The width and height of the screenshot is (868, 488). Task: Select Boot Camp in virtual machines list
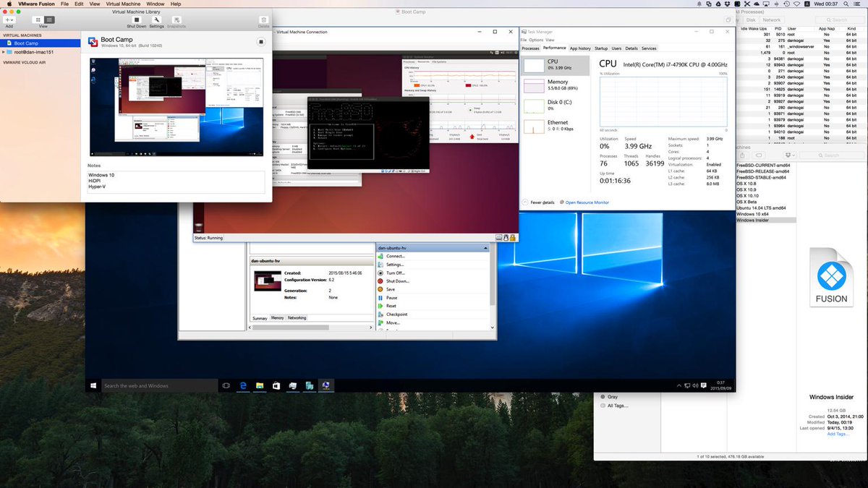tap(41, 43)
